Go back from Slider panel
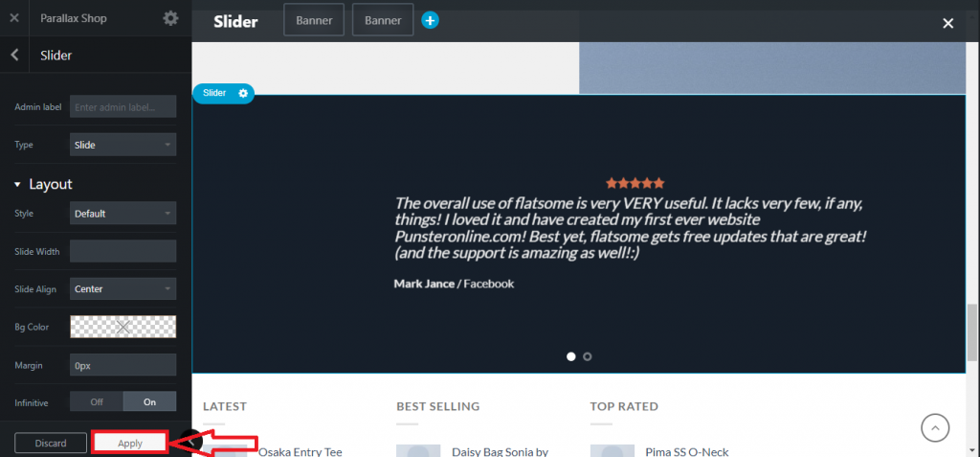980x457 pixels. point(14,56)
